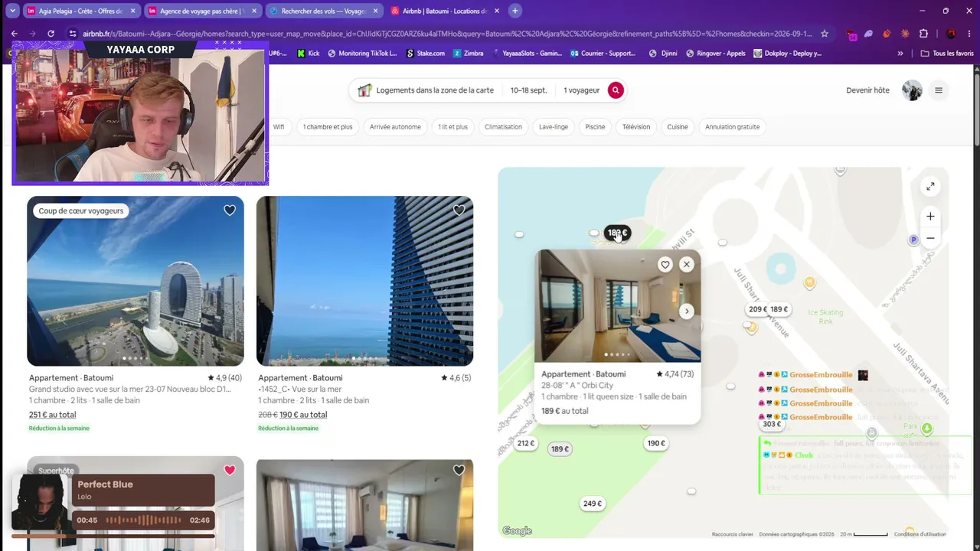Click Raccourcis clavier on the map
Viewport: 980px width, 551px height.
733,534
